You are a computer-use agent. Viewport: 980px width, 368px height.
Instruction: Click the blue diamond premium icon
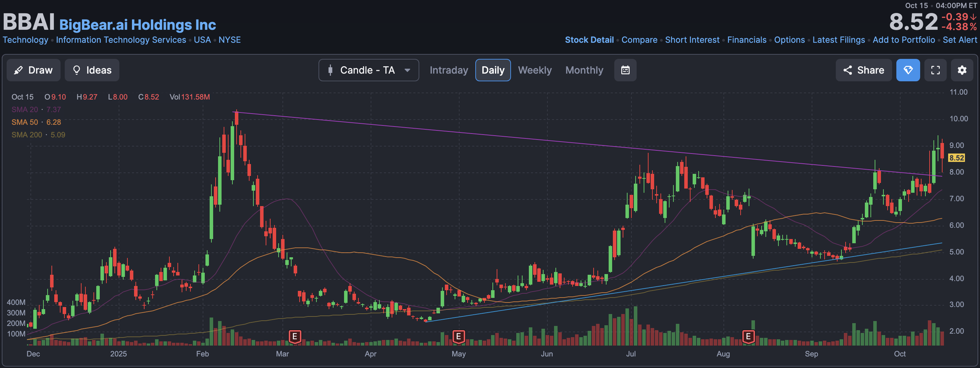coord(908,70)
